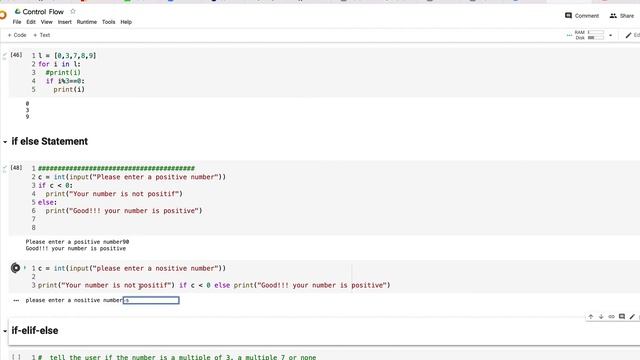Collapse the 'if-elif-else' section
The image size is (640, 360).
(5, 331)
